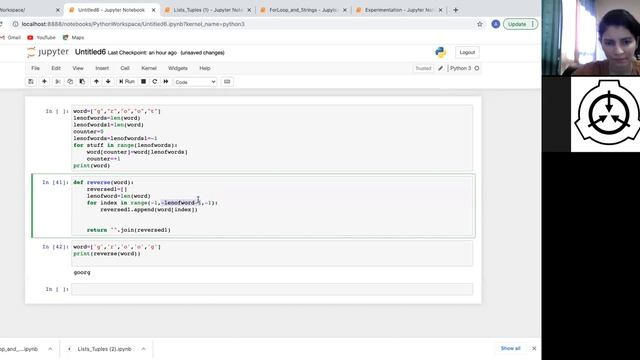Click the webcam video thumbnail
Screen dimensions: 640x360
[x=591, y=38]
